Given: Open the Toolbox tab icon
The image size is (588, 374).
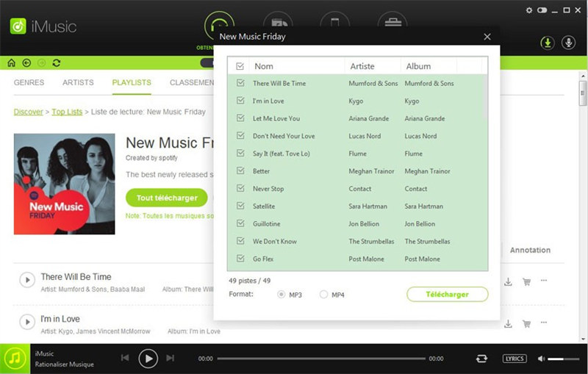Looking at the screenshot, I should point(392,21).
